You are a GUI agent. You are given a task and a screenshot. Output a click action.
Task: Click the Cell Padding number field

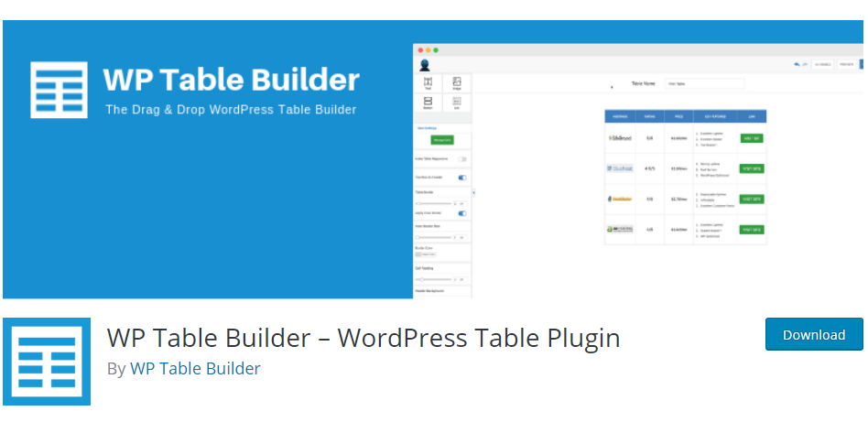point(461,280)
